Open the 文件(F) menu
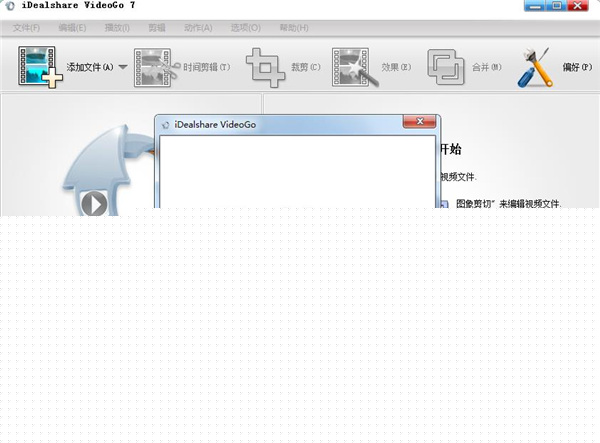The image size is (600, 443). pos(26,28)
